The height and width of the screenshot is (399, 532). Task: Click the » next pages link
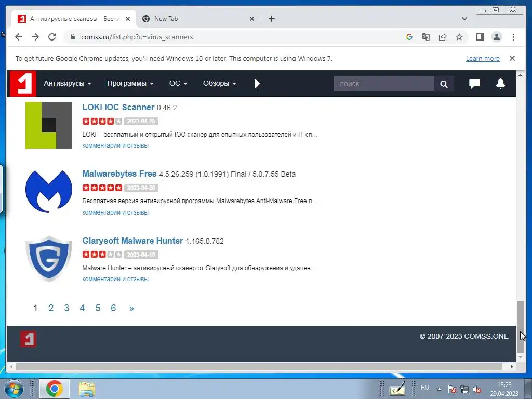coord(131,309)
